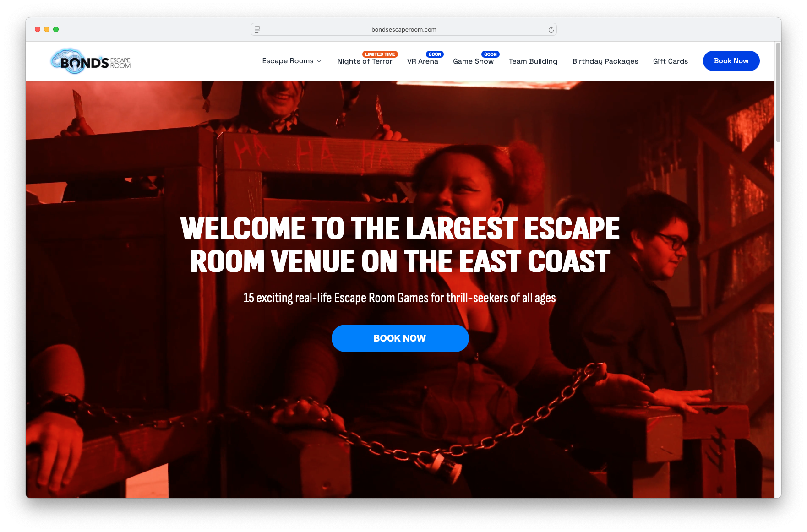
Task: Close the window with the red button
Action: coord(38,29)
